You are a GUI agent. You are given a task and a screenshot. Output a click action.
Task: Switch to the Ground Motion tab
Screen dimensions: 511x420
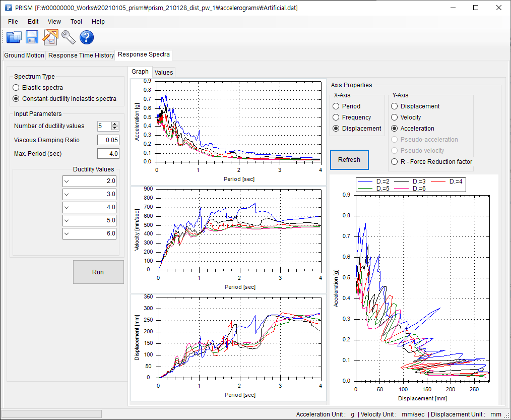(24, 55)
